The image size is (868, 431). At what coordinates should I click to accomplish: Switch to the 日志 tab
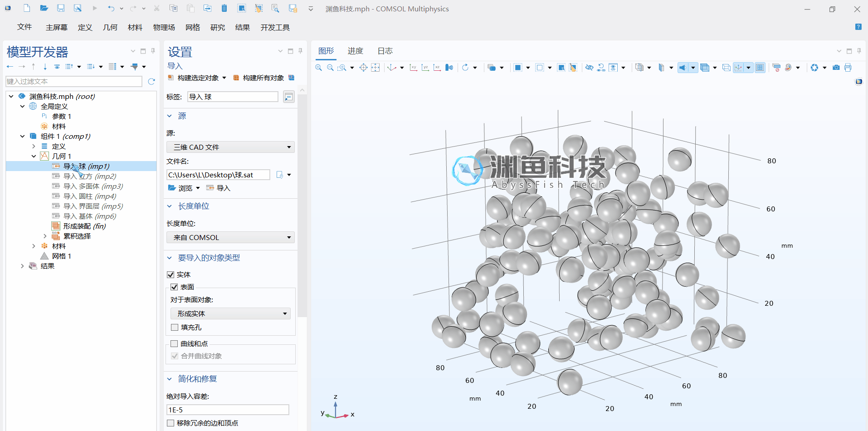[x=385, y=51]
